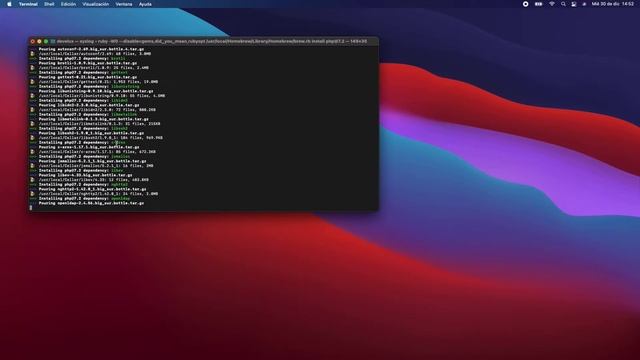
Task: Click green dependency name 'brotli'
Action: coord(118,58)
